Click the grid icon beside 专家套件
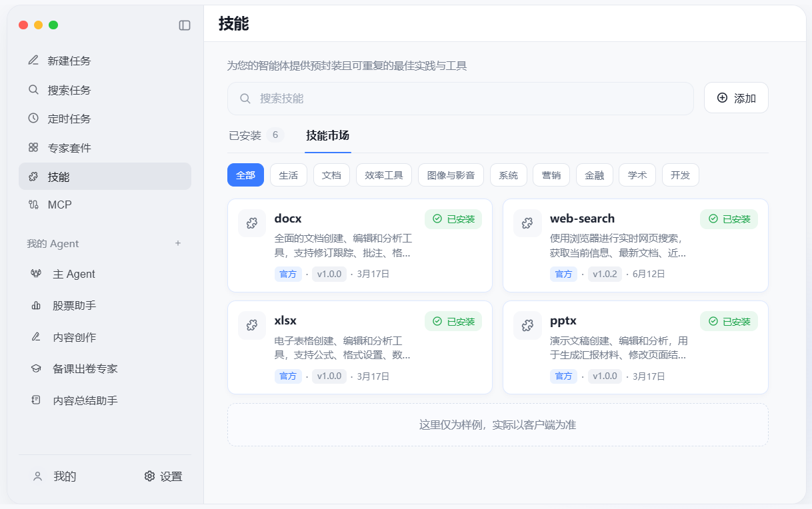Screen dimensions: 812x509 [x=33, y=147]
